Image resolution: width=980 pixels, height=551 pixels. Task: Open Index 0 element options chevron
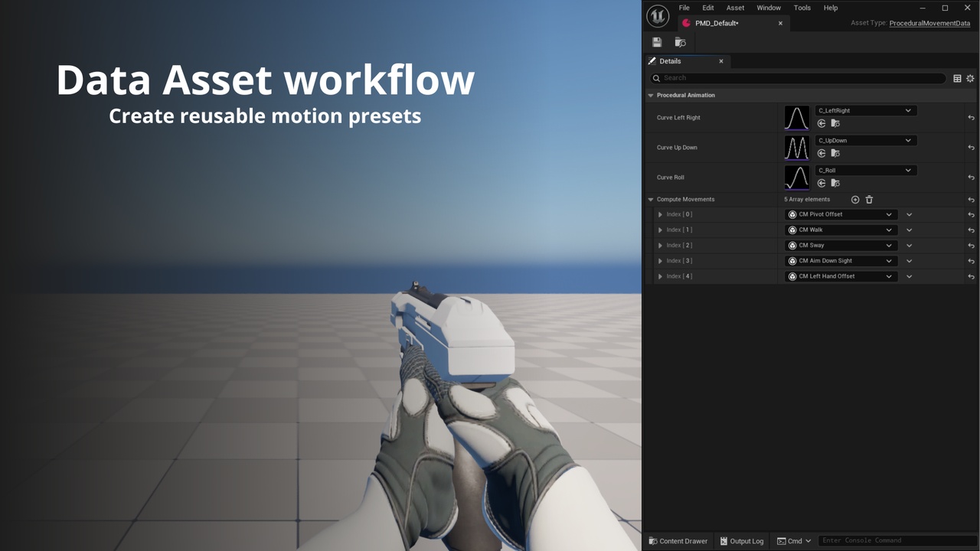(909, 215)
